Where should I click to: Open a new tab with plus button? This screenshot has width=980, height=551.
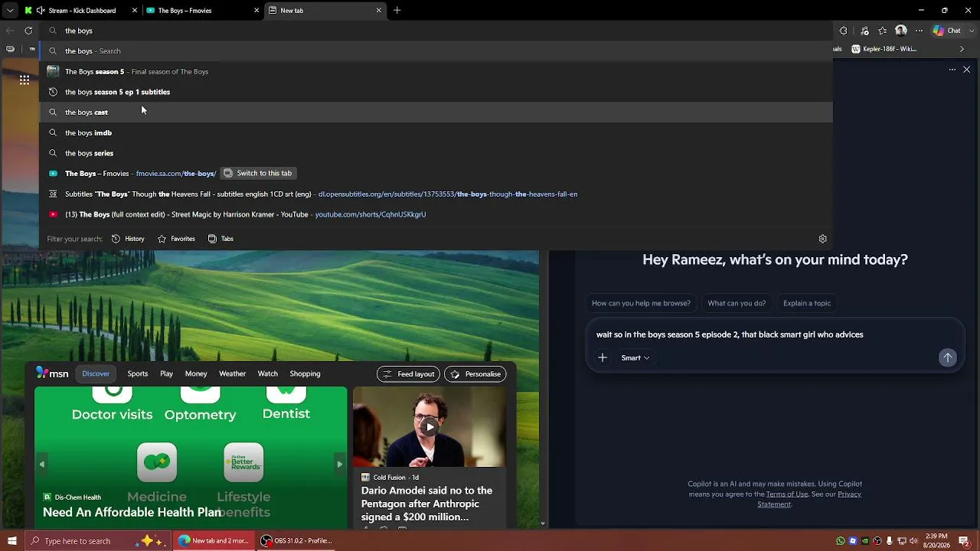tap(397, 11)
